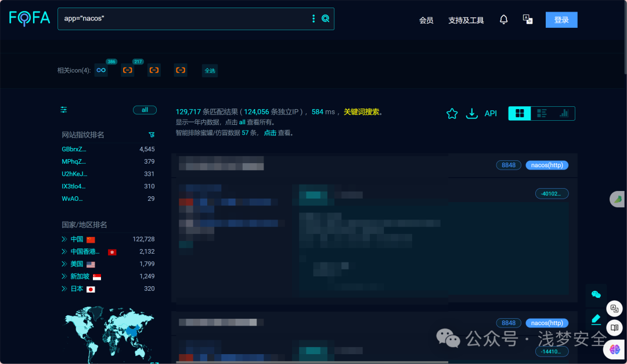The width and height of the screenshot is (627, 364).
Task: Open the language translation icon
Action: 527,20
